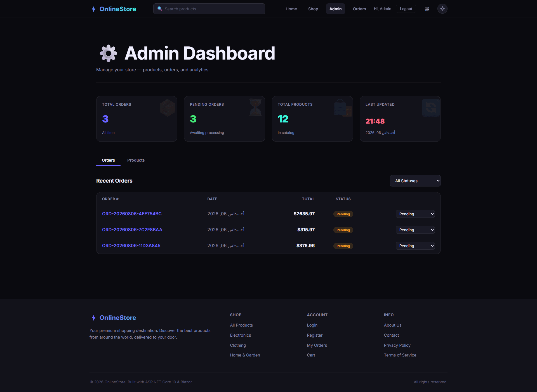Change status dropdown for order ORD-20260806-4EE754BC
Image resolution: width=537 pixels, height=392 pixels.
tap(415, 214)
